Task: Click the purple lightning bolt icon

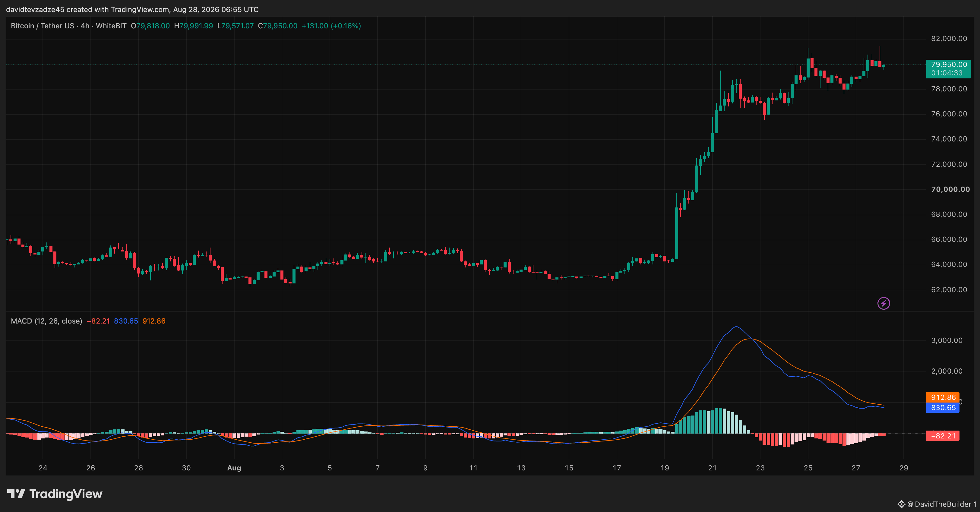Action: (884, 303)
